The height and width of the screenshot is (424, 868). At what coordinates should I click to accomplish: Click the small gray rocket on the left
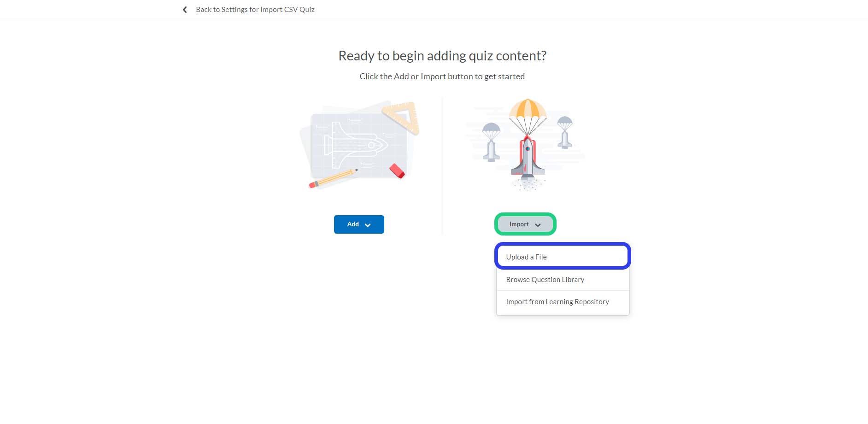click(x=491, y=150)
